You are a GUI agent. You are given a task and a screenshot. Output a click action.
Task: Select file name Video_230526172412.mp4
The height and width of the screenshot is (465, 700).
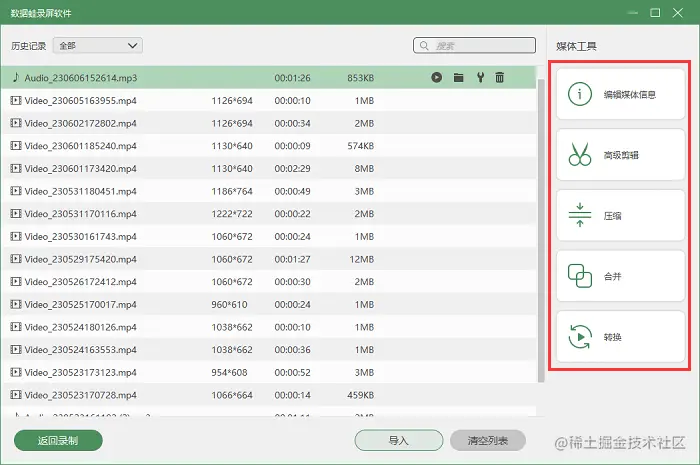click(80, 282)
